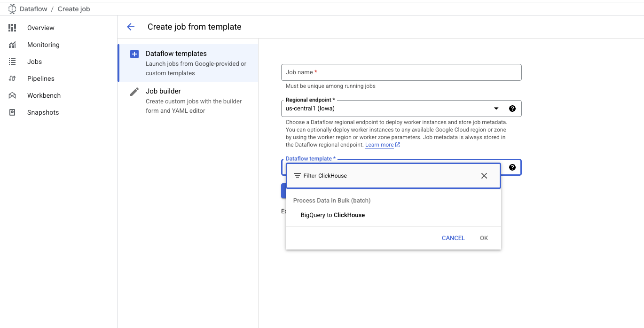644x328 pixels.
Task: Select the Snapshots sidebar icon
Action: coord(12,112)
